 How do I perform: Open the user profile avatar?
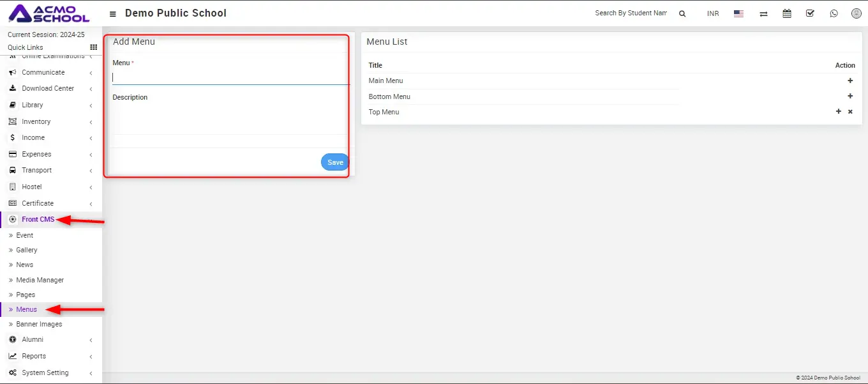[x=857, y=13]
